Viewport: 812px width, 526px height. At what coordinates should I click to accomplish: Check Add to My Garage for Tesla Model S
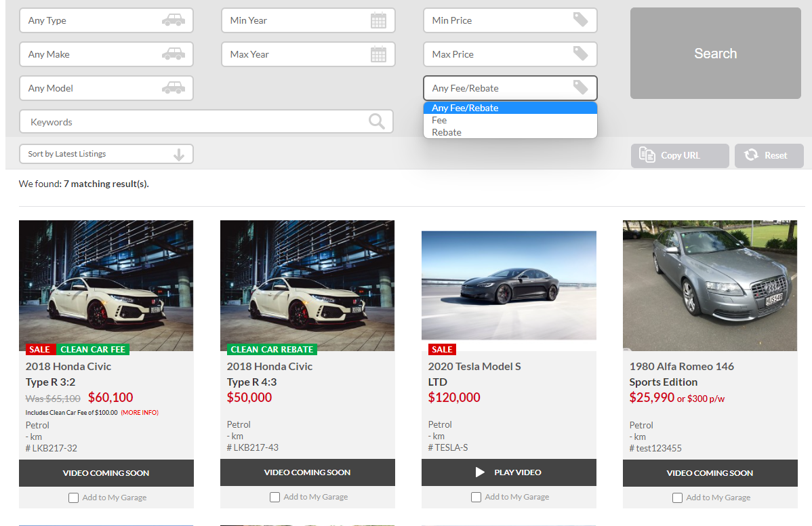(476, 497)
